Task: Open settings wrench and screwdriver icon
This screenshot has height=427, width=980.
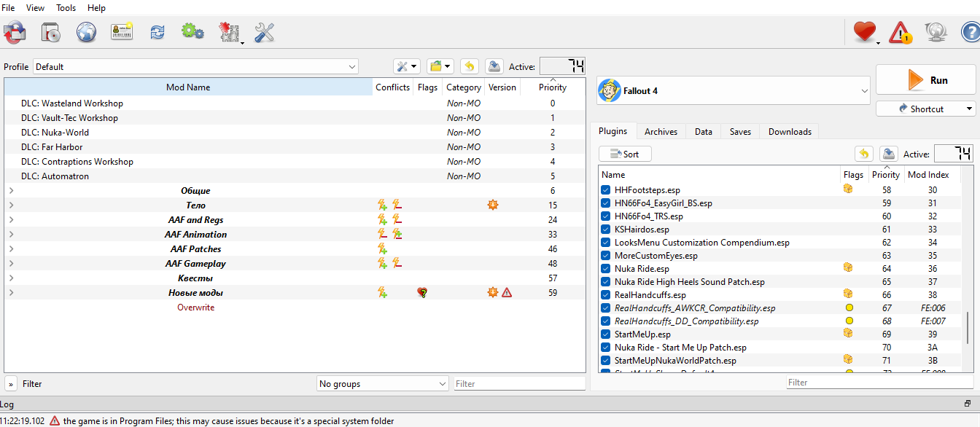Action: click(264, 31)
